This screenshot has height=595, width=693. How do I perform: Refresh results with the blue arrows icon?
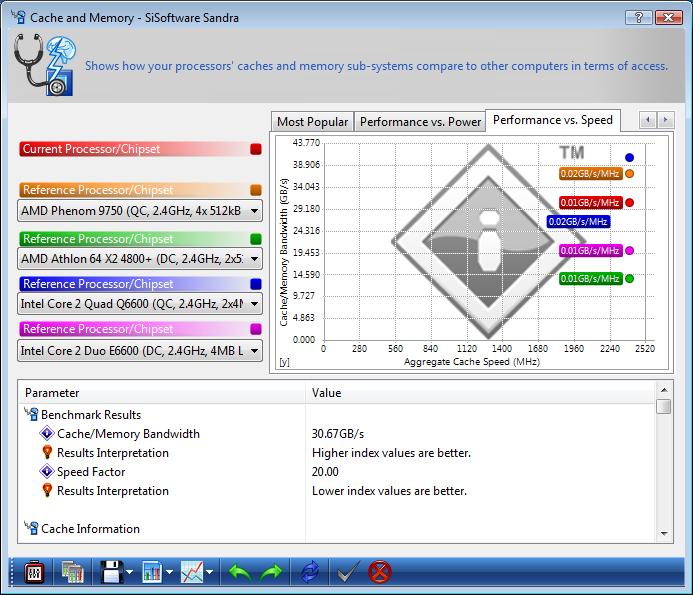click(309, 572)
